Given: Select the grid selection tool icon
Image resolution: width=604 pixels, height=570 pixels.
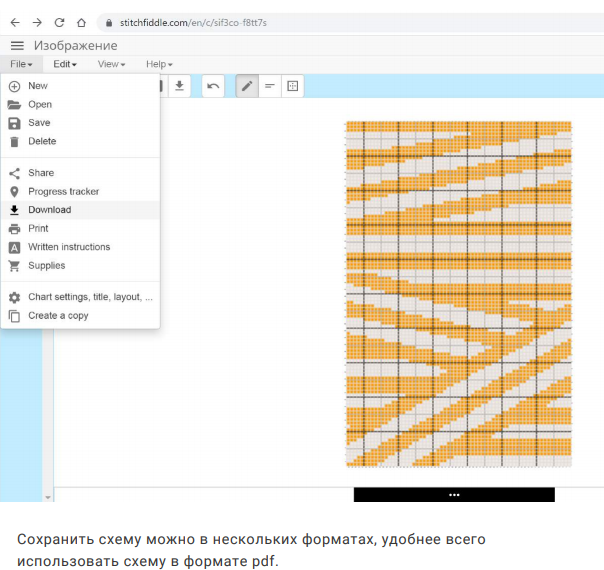Looking at the screenshot, I should click(x=293, y=86).
